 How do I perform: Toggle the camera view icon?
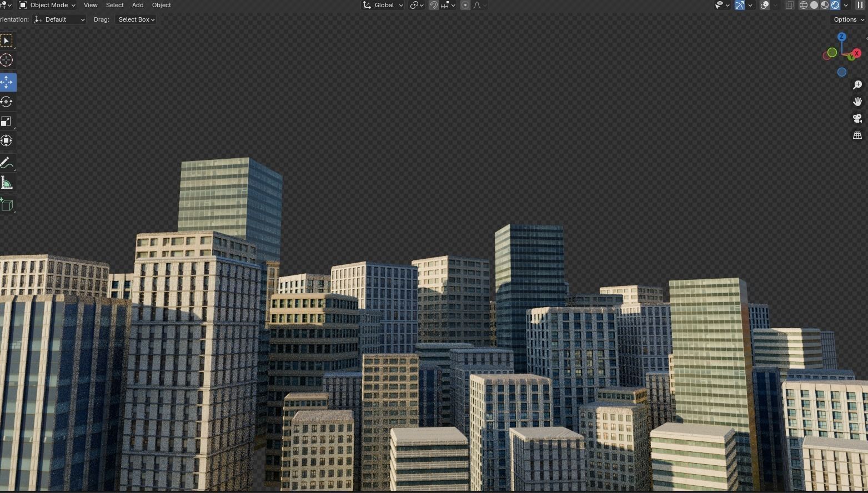pos(857,118)
